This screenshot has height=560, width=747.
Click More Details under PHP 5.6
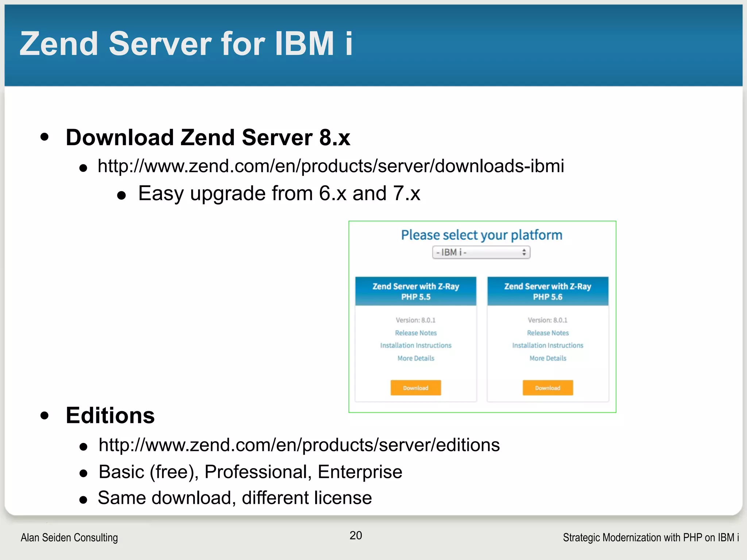click(548, 358)
